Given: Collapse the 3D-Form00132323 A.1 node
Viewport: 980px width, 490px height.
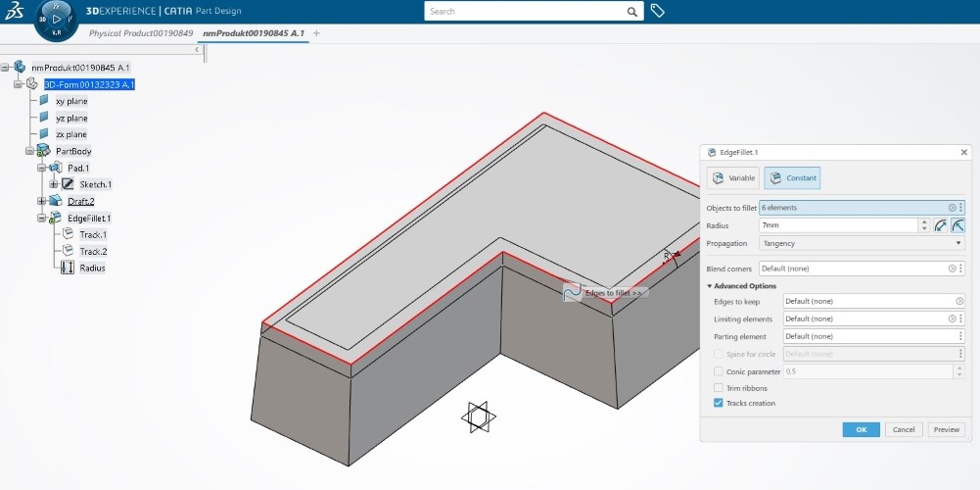Looking at the screenshot, I should pyautogui.click(x=18, y=84).
